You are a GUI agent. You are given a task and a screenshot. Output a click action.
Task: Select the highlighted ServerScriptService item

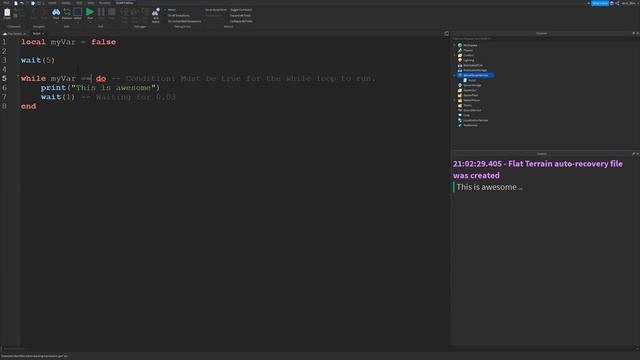(x=476, y=75)
